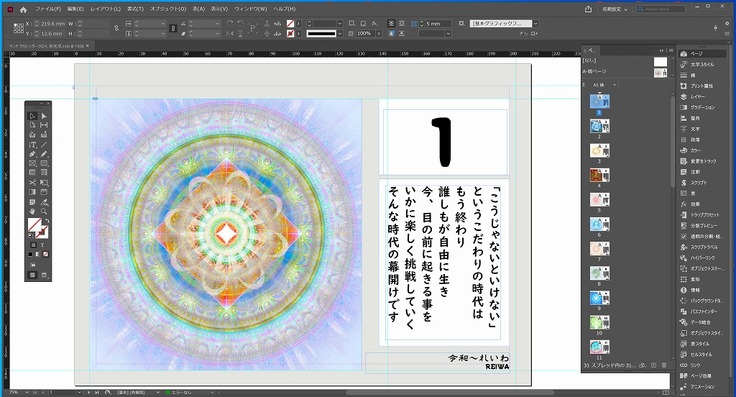The width and height of the screenshot is (736, 397).
Task: Select the Zoom tool
Action: click(x=44, y=211)
